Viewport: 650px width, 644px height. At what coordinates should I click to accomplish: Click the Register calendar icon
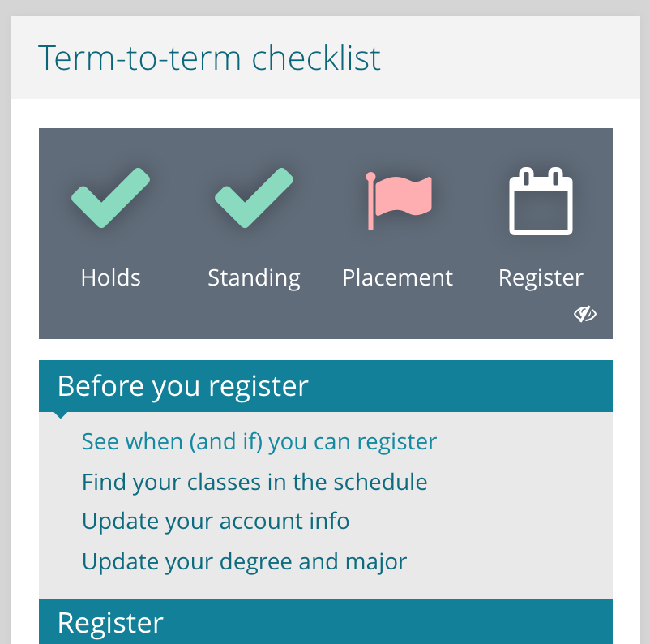click(541, 201)
